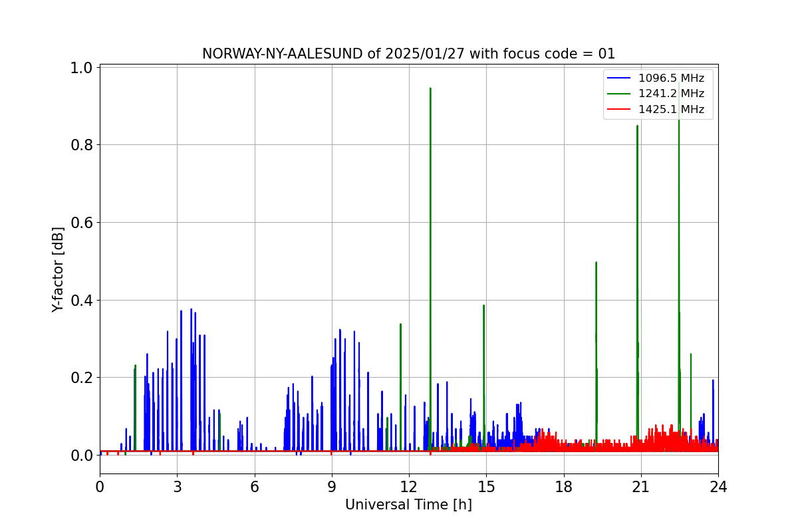Click the Universal Time [h] axis label

[x=408, y=505]
